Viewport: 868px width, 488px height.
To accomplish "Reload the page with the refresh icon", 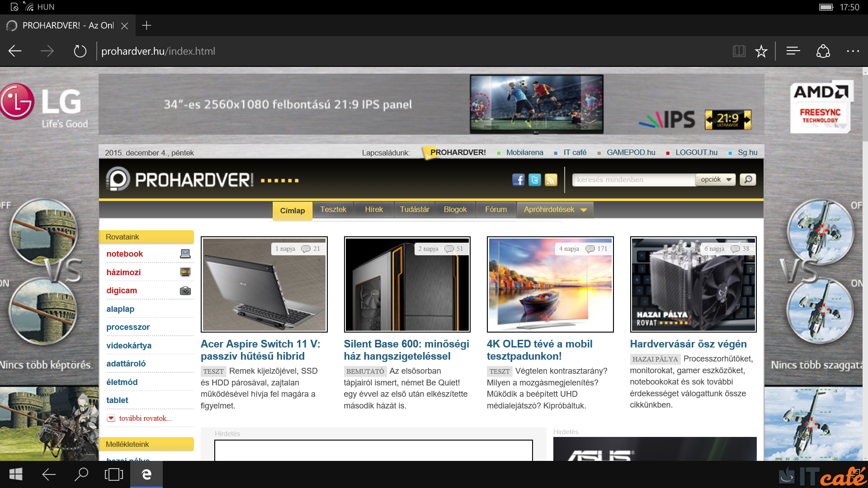I will coord(80,51).
